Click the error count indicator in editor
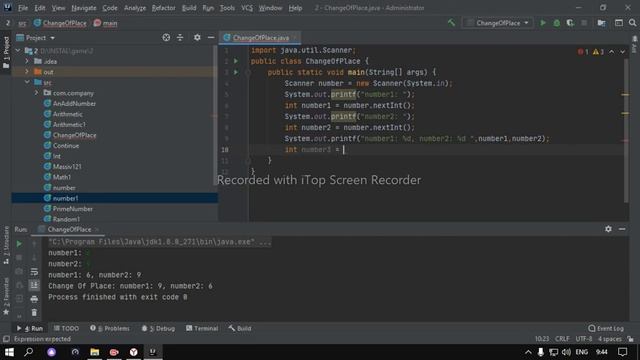 pos(583,52)
